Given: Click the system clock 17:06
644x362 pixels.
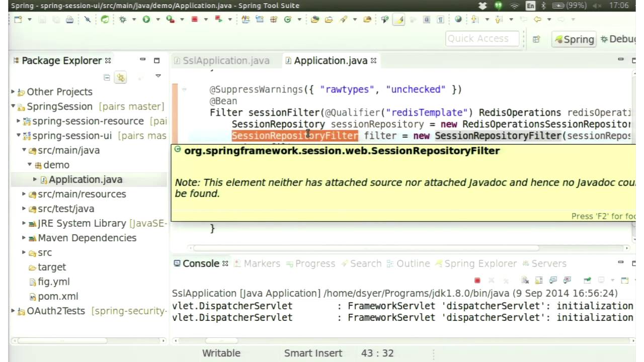Looking at the screenshot, I should click(618, 6).
